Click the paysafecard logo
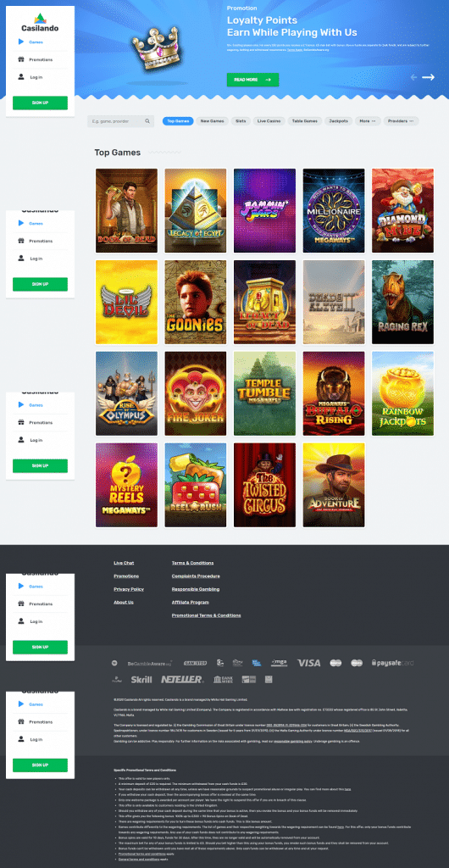Viewport: 449px width, 868px height. tap(392, 663)
